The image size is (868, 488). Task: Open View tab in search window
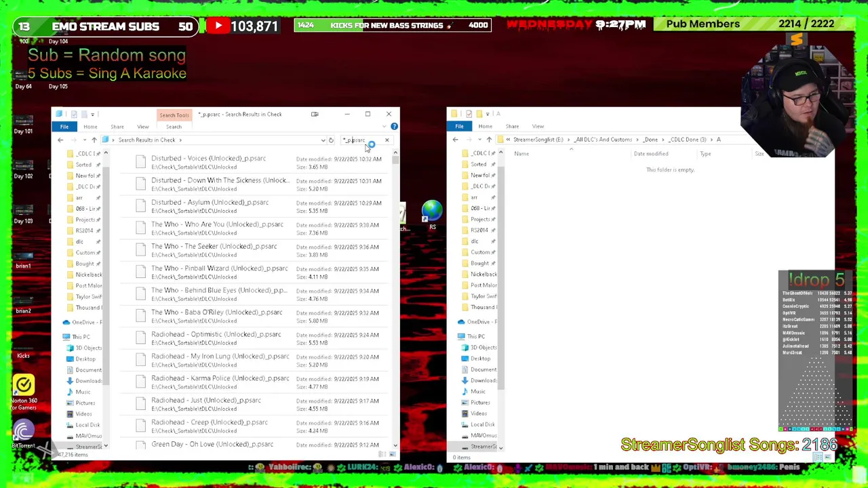coord(143,127)
